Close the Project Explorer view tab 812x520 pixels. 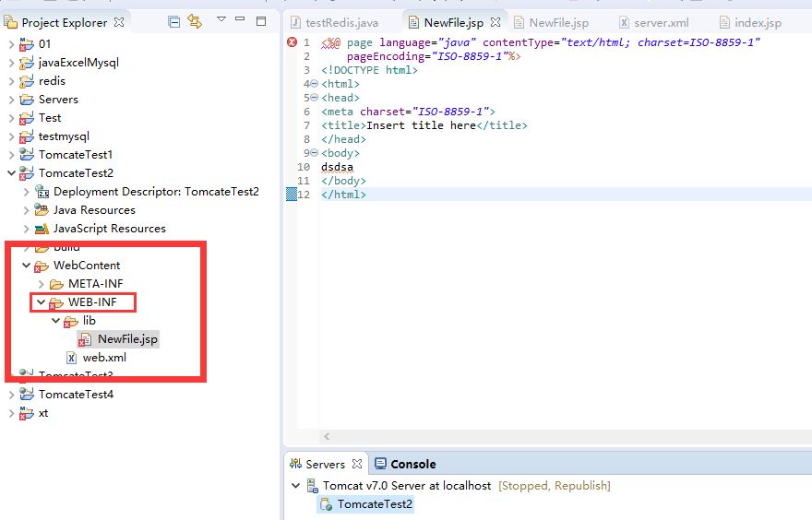coord(119,22)
